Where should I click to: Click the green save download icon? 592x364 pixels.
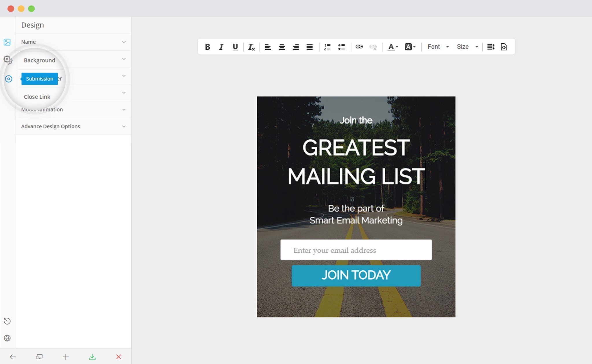coord(92,357)
